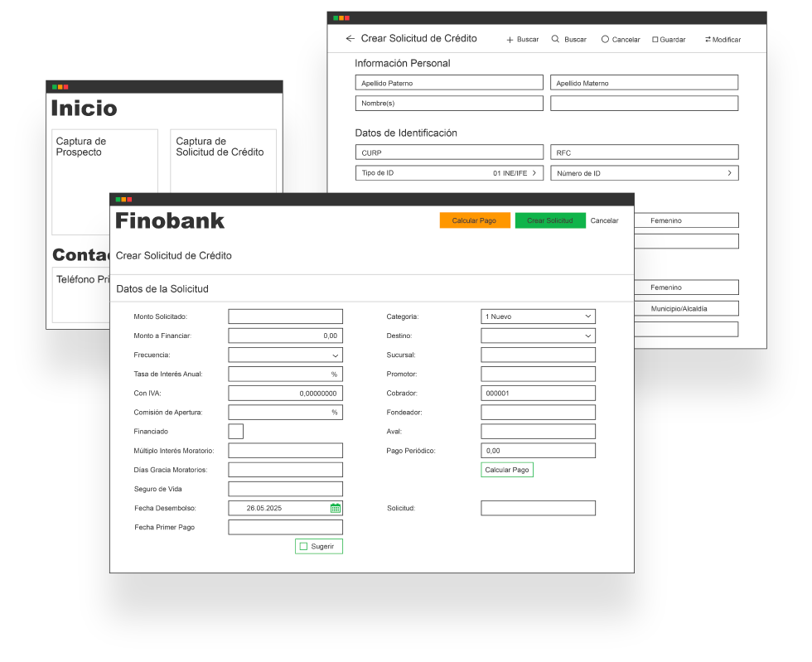Click the Modificar swap-arrows icon
Viewport: 812px width, 662px height.
708,40
